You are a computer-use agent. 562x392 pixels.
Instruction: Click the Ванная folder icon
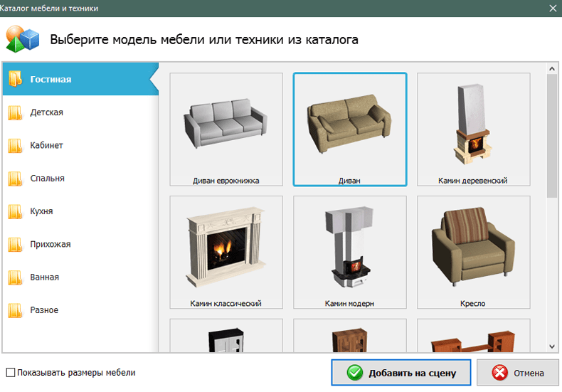tap(15, 277)
